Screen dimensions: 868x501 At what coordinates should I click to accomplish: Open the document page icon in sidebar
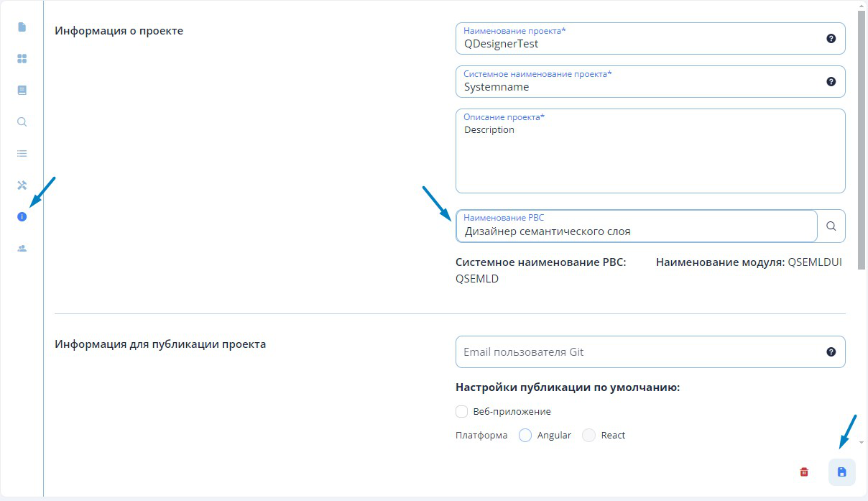[x=22, y=27]
